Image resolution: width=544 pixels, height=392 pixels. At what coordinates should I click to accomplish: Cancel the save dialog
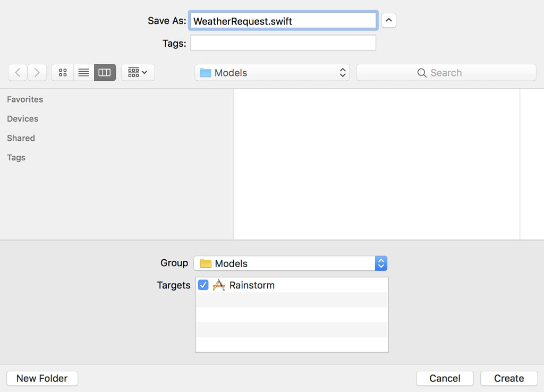tap(445, 378)
